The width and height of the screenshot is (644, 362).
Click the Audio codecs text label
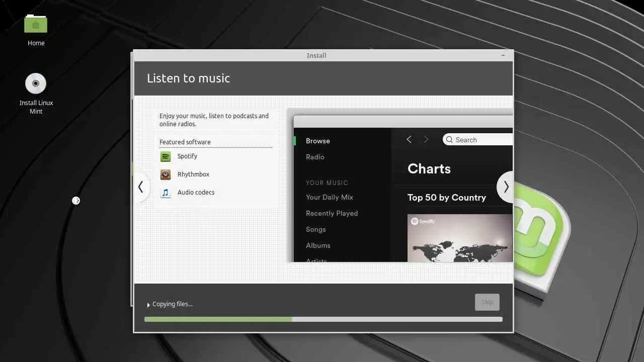pos(196,193)
